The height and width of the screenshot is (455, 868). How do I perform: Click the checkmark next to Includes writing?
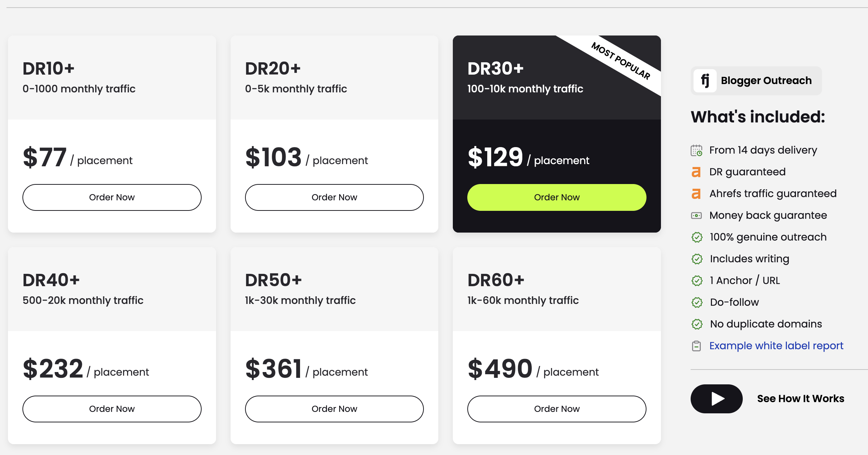[x=697, y=259]
